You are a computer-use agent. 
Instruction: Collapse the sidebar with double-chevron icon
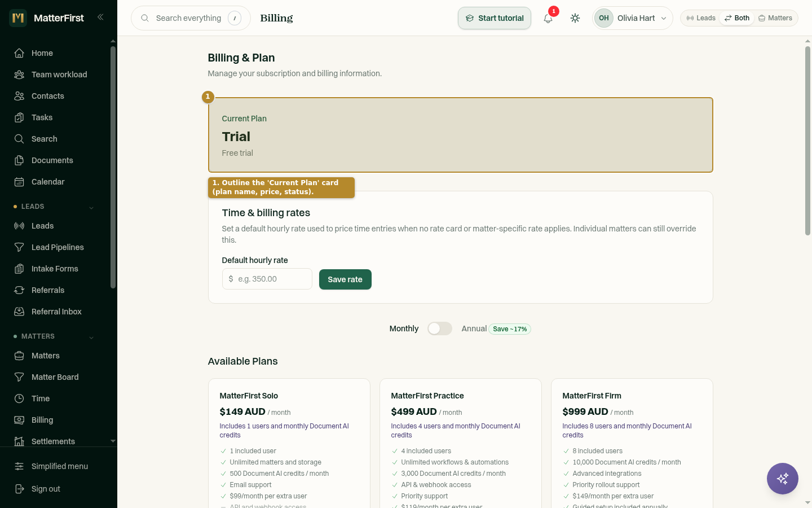100,17
